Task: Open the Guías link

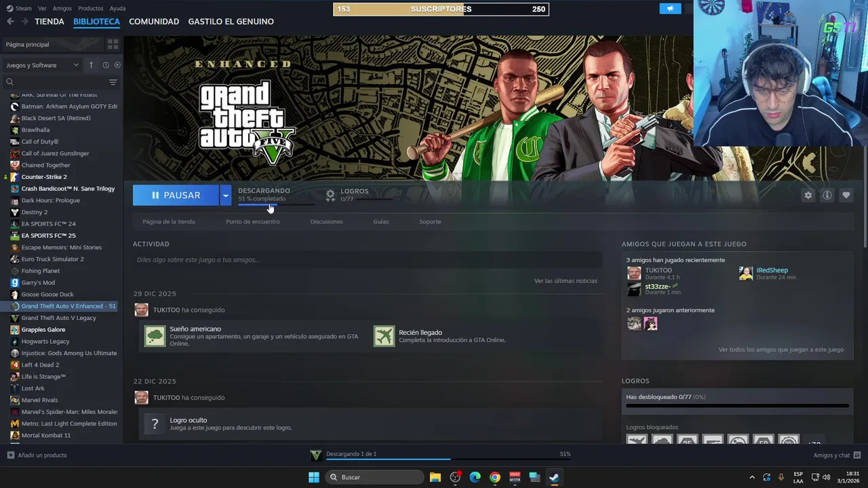Action: coord(380,222)
